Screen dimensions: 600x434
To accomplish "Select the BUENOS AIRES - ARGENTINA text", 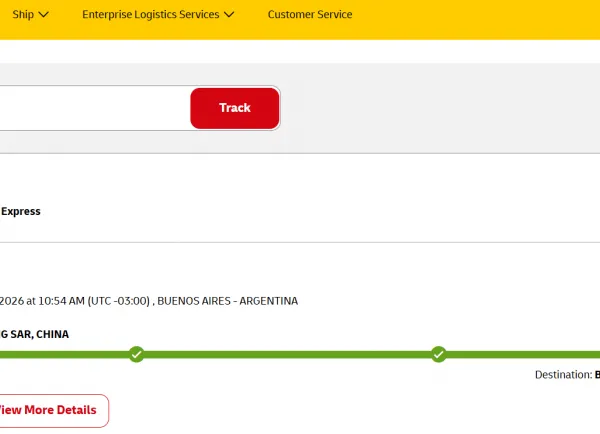I will tap(227, 301).
